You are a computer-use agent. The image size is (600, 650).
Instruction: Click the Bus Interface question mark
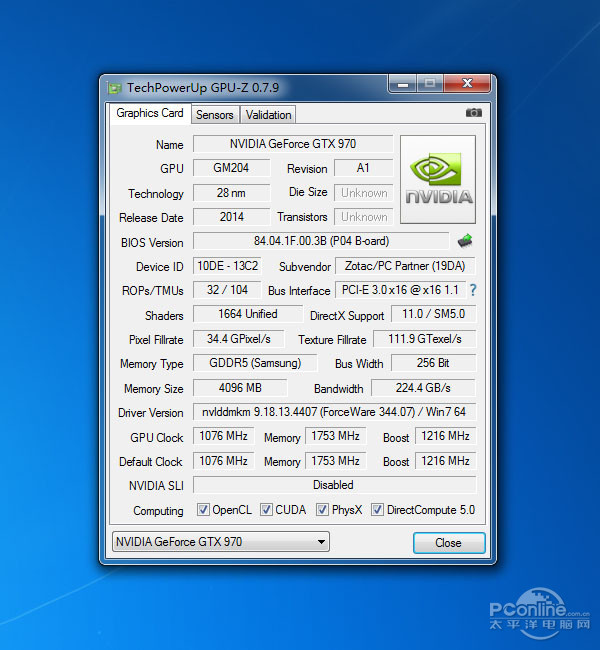(473, 290)
